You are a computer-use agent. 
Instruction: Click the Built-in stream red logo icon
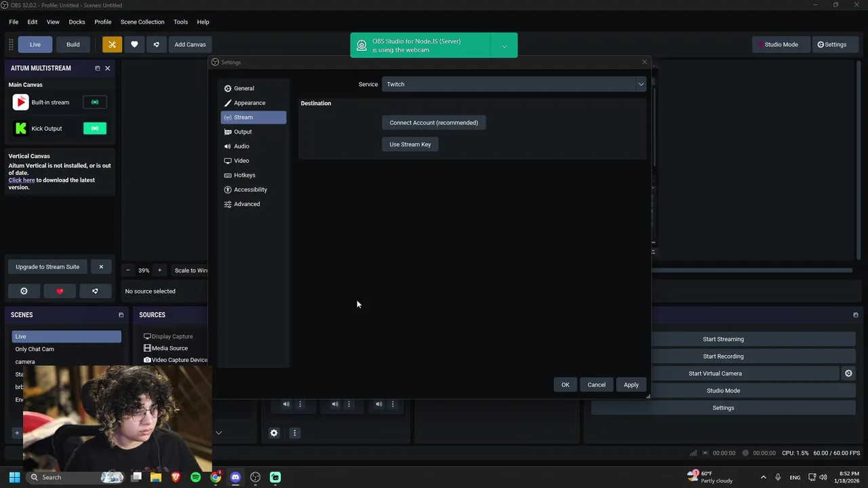[x=20, y=102]
